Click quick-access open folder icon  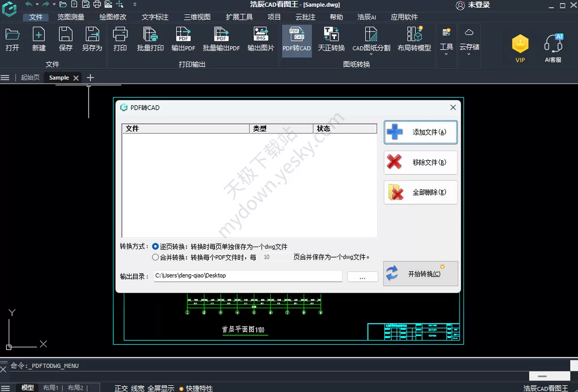tap(63, 4)
